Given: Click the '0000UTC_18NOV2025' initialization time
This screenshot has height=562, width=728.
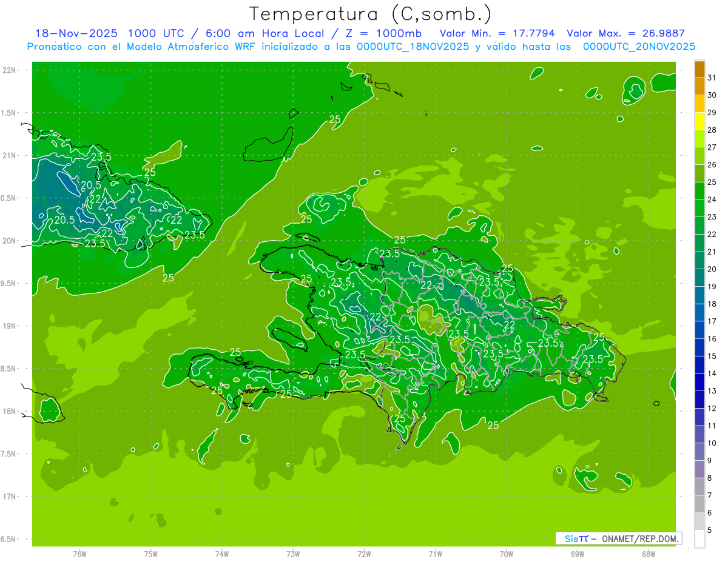Looking at the screenshot, I should click(413, 47).
